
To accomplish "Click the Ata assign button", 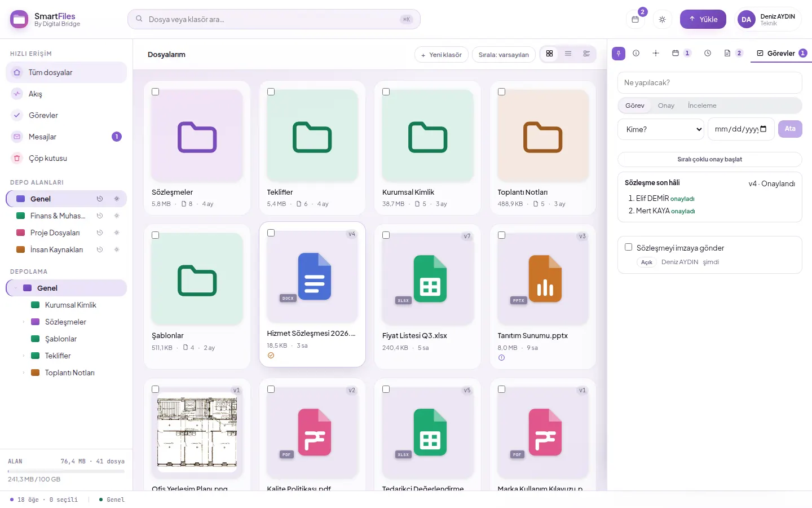I will point(790,129).
